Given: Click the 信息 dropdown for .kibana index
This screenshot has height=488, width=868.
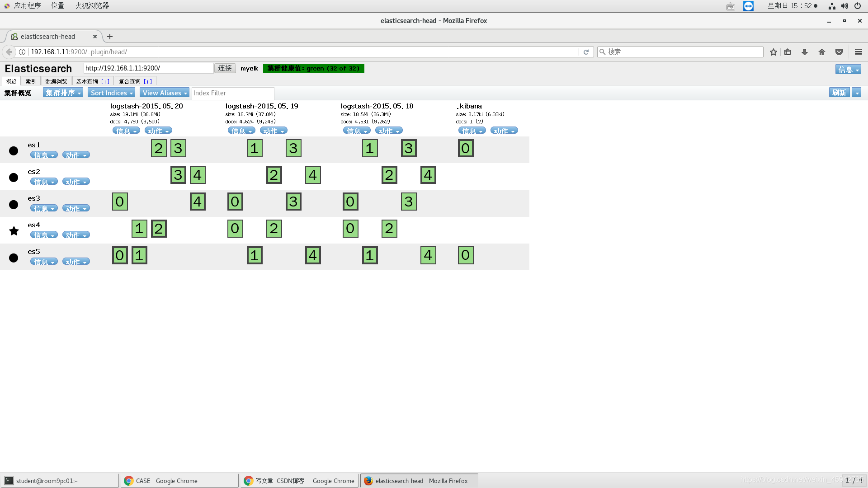Looking at the screenshot, I should click(x=471, y=131).
